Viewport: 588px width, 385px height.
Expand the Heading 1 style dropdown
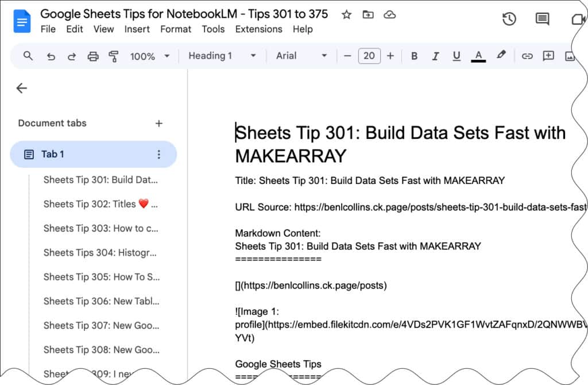222,56
